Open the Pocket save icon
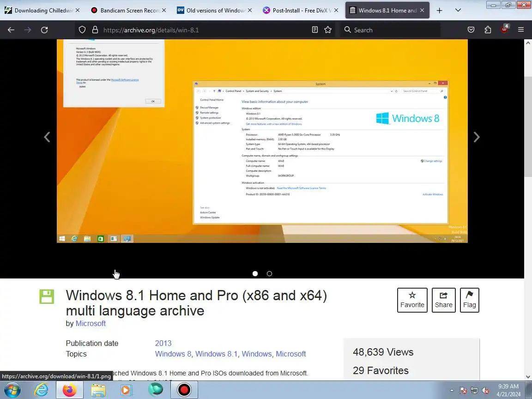Screen dimensions: 532x399 [x=471, y=30]
